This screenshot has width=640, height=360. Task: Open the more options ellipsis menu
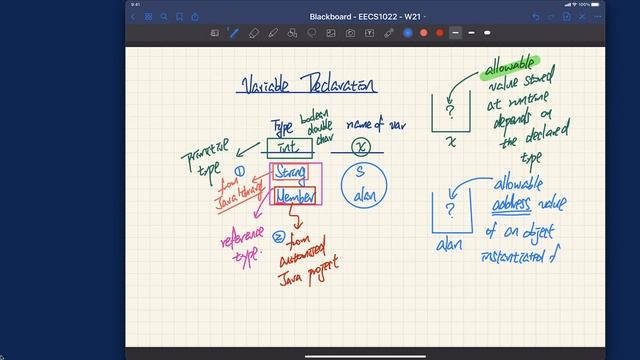coord(598,17)
